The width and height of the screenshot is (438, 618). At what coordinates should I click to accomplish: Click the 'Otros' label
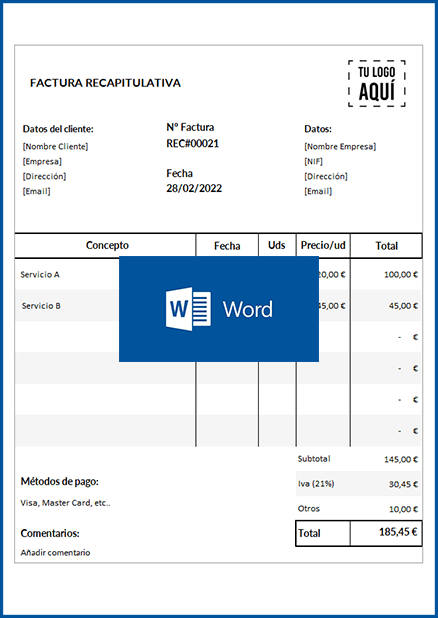click(x=309, y=508)
